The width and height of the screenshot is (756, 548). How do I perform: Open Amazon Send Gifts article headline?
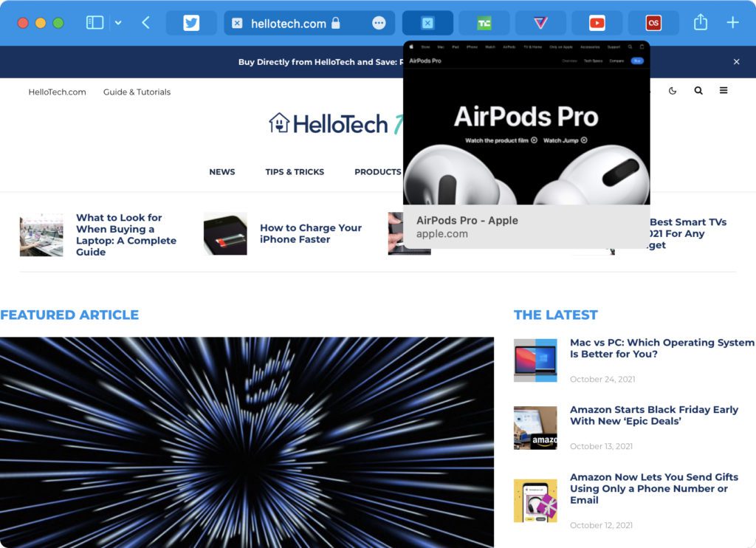[x=654, y=488]
